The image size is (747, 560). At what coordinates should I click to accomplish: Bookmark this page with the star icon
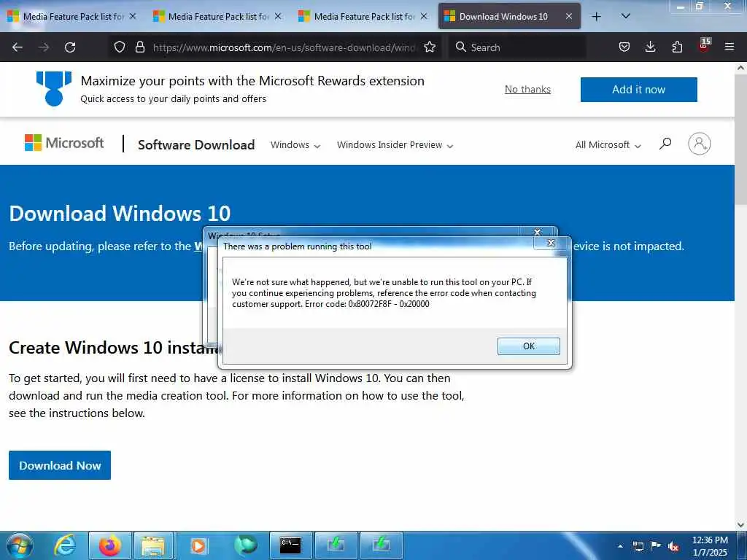[x=430, y=47]
